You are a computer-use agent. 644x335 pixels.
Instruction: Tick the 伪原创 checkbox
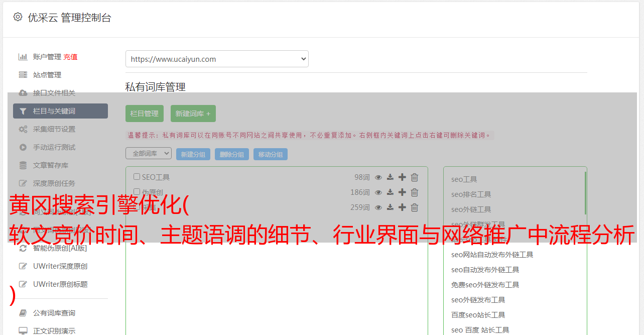coord(137,192)
